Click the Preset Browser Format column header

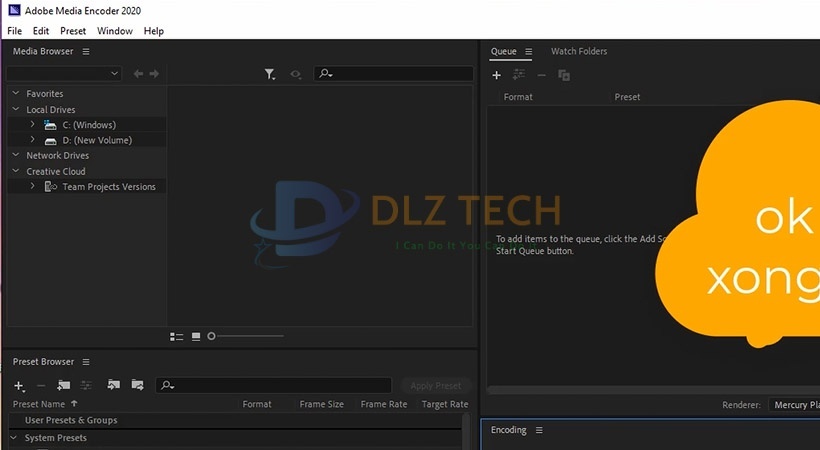point(257,404)
